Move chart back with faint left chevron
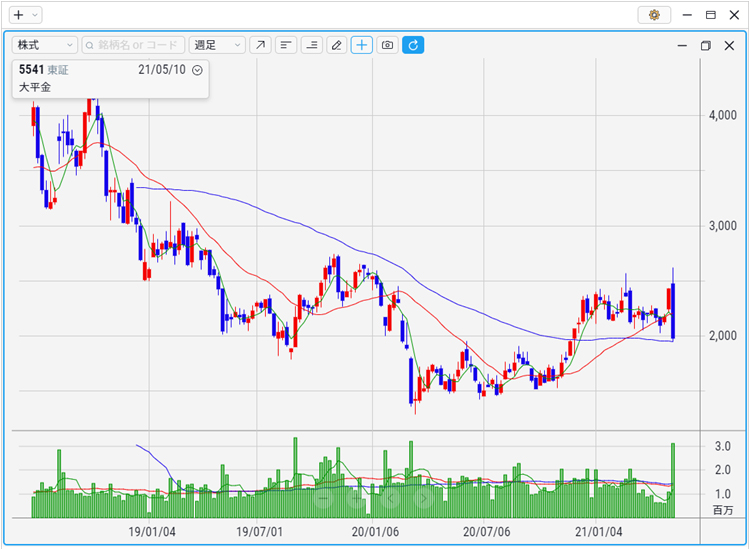 click(390, 499)
